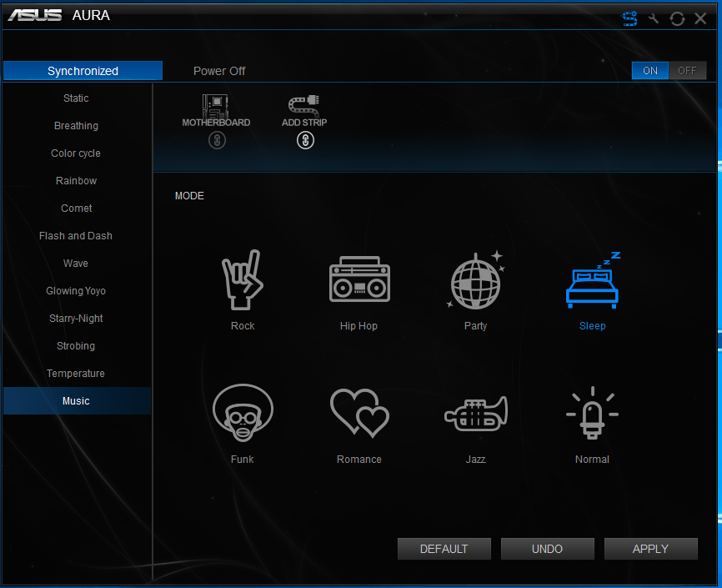The image size is (722, 588).
Task: Select the Temperature effect
Action: pyautogui.click(x=77, y=374)
